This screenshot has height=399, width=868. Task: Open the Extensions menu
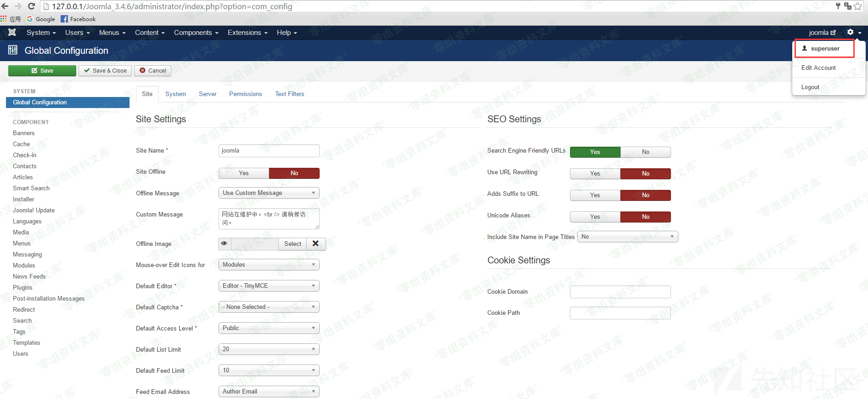click(247, 33)
